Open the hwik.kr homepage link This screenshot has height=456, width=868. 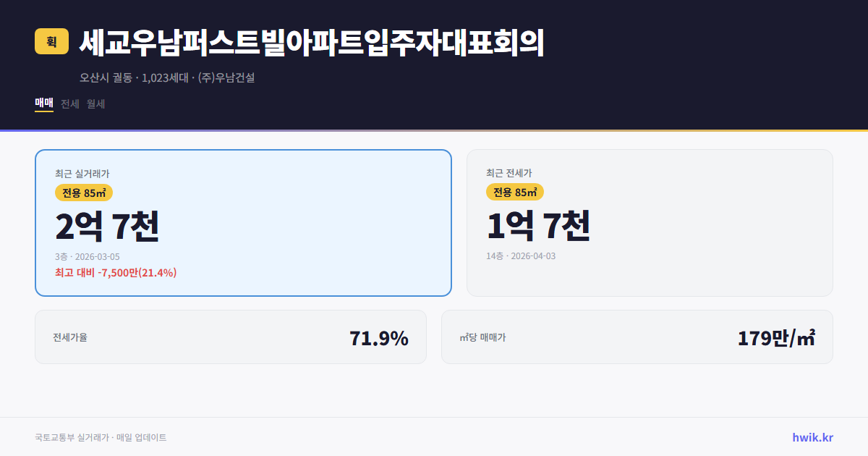[x=812, y=436]
